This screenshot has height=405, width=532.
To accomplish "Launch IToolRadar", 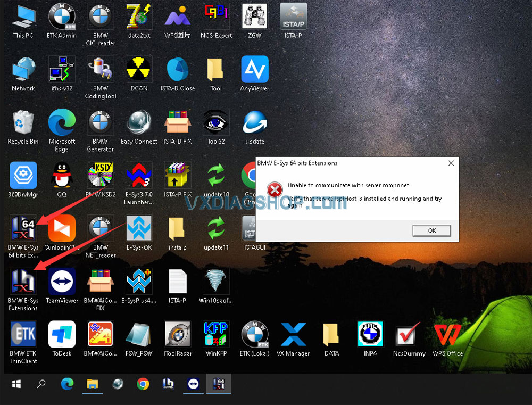I will point(178,335).
